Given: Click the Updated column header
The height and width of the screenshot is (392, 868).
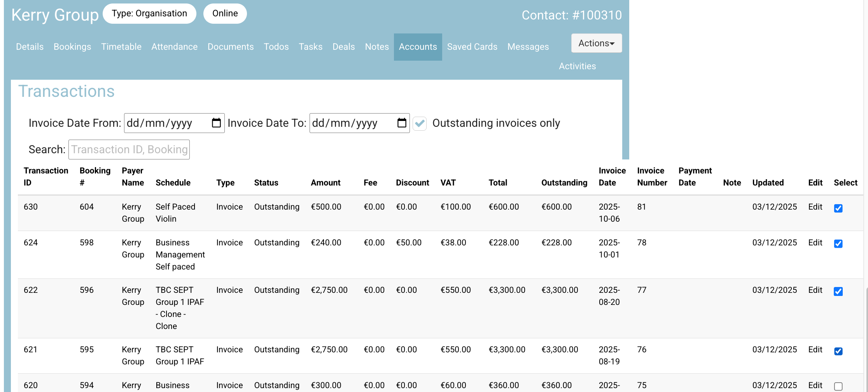Looking at the screenshot, I should pos(768,183).
